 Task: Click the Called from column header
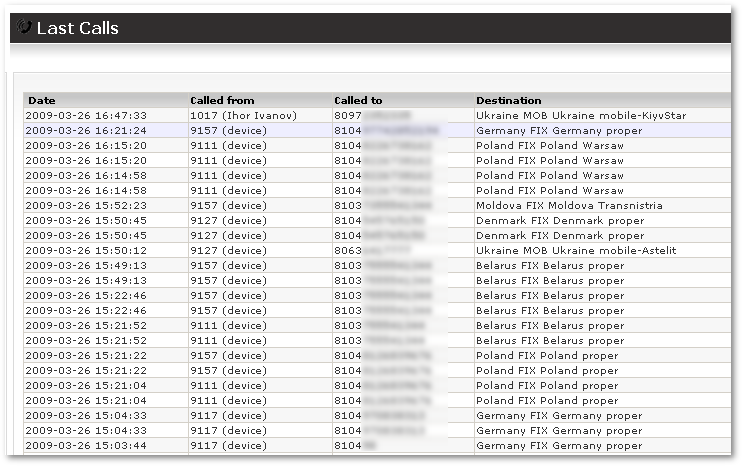click(222, 100)
